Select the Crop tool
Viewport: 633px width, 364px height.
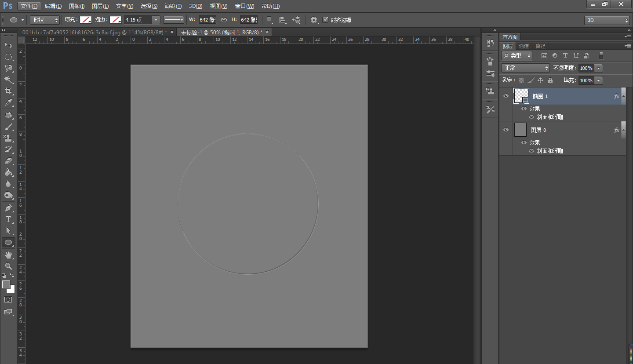(8, 91)
